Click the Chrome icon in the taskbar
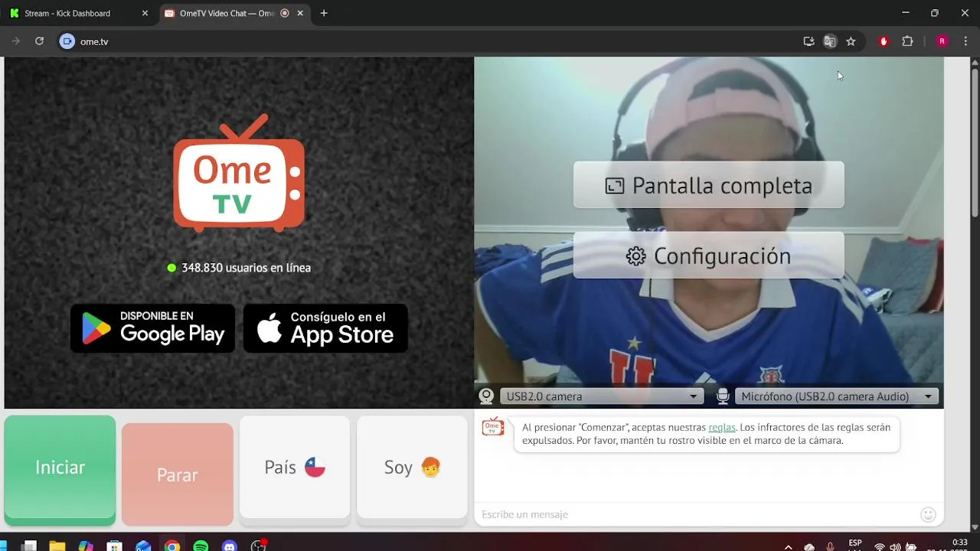The image size is (980, 551). pos(172,546)
